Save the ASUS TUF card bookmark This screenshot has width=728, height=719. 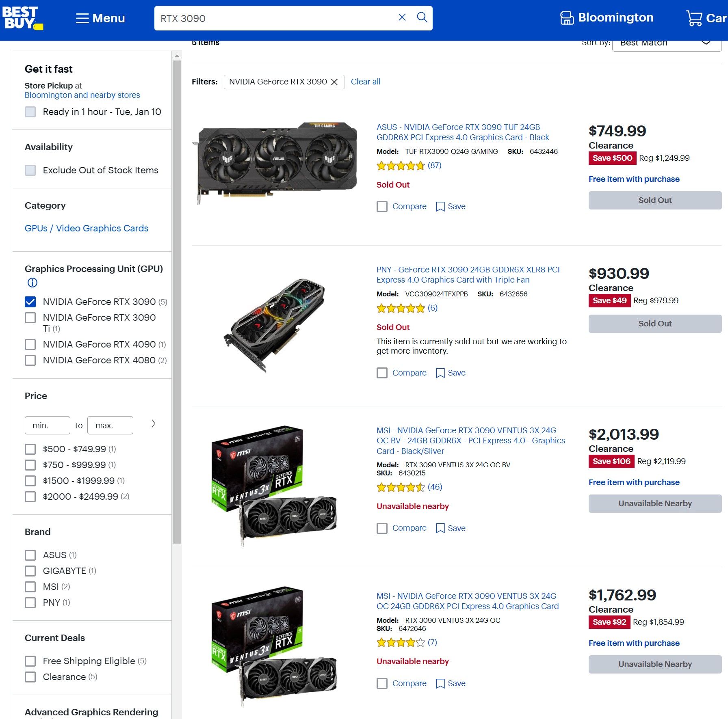pos(451,207)
